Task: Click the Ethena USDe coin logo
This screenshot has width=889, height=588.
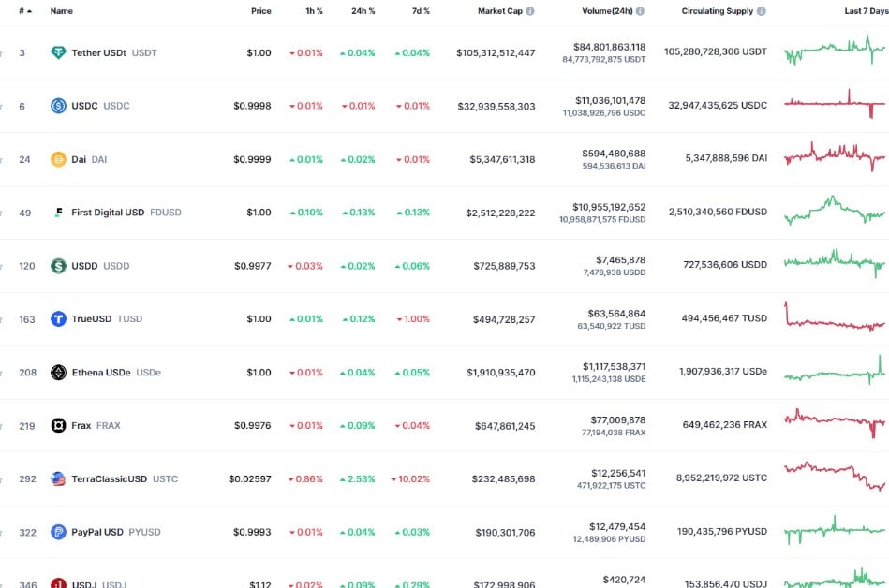Action: click(x=58, y=373)
